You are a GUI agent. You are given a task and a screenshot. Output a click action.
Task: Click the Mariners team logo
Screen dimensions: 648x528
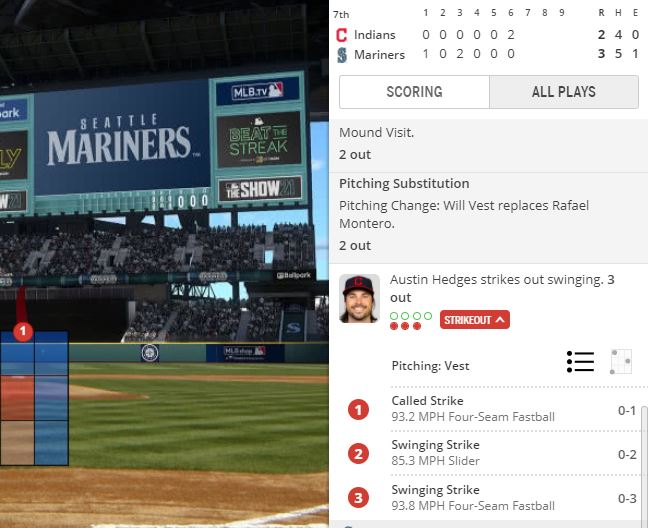tap(342, 55)
